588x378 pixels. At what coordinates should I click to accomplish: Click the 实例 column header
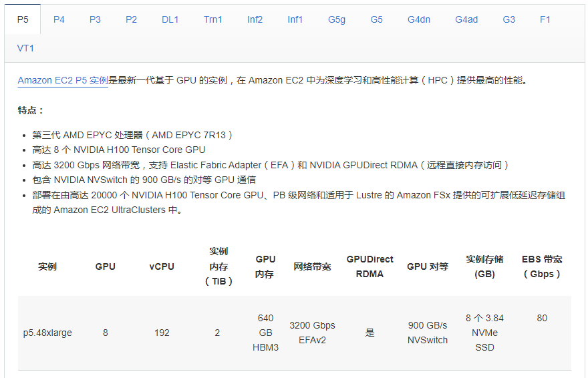(47, 266)
